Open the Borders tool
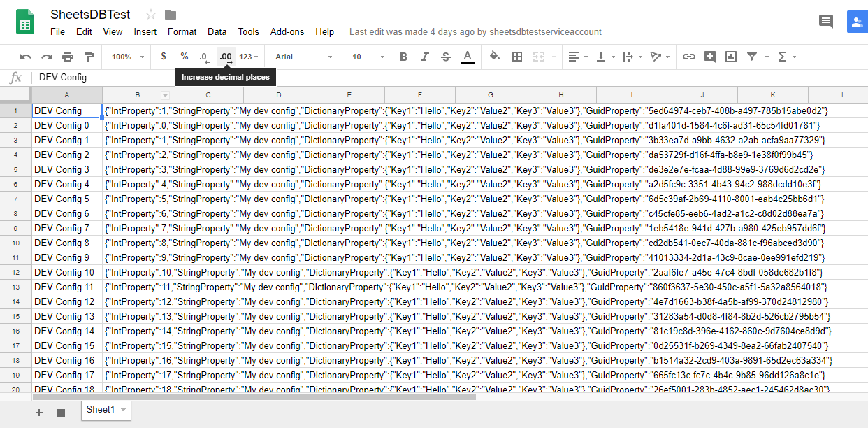The width and height of the screenshot is (868, 428). 517,57
